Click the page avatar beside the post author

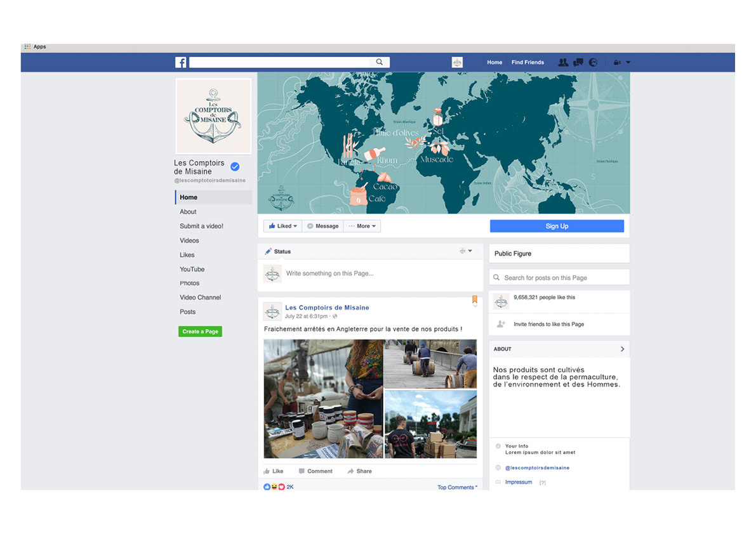(272, 312)
